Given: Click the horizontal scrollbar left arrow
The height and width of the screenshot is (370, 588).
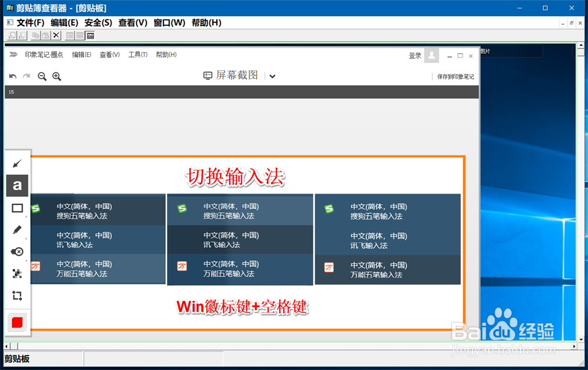Looking at the screenshot, I should click(6, 346).
